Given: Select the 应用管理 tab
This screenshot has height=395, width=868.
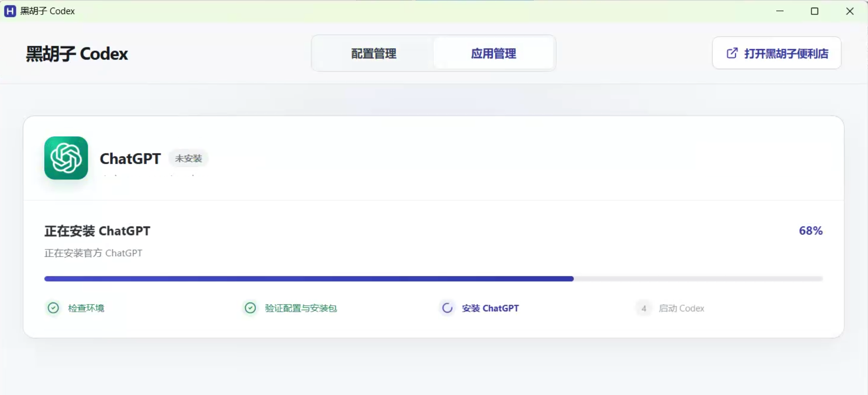Looking at the screenshot, I should pos(493,53).
